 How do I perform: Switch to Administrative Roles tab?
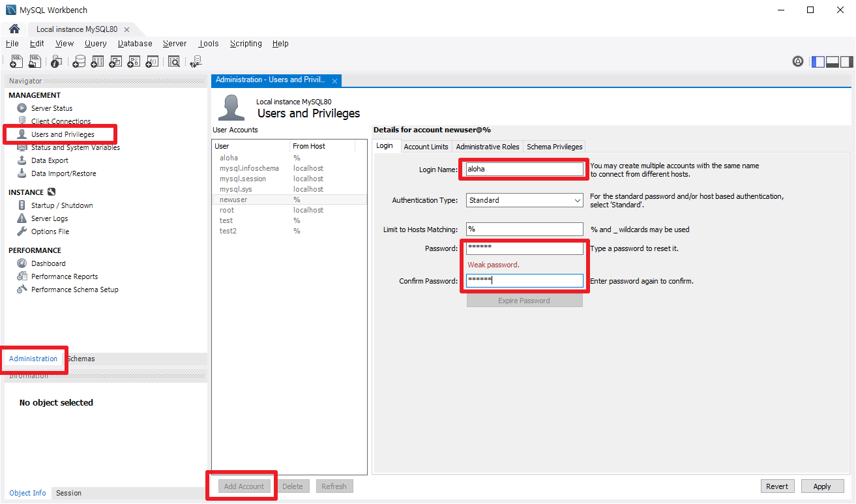[488, 147]
